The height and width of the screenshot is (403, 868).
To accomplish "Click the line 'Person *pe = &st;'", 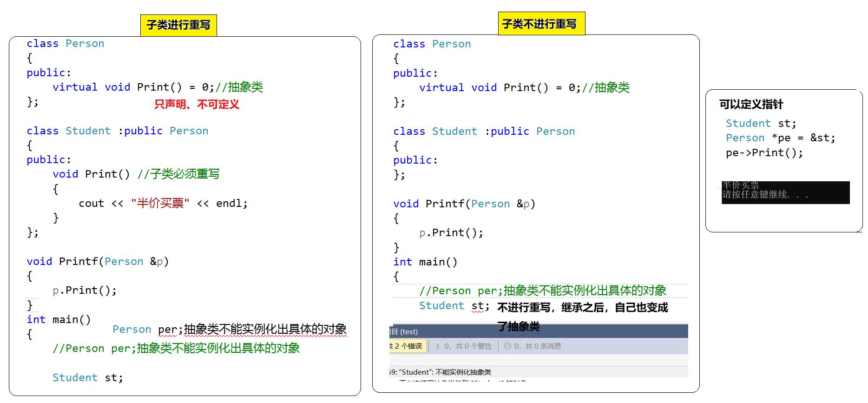I will 781,138.
